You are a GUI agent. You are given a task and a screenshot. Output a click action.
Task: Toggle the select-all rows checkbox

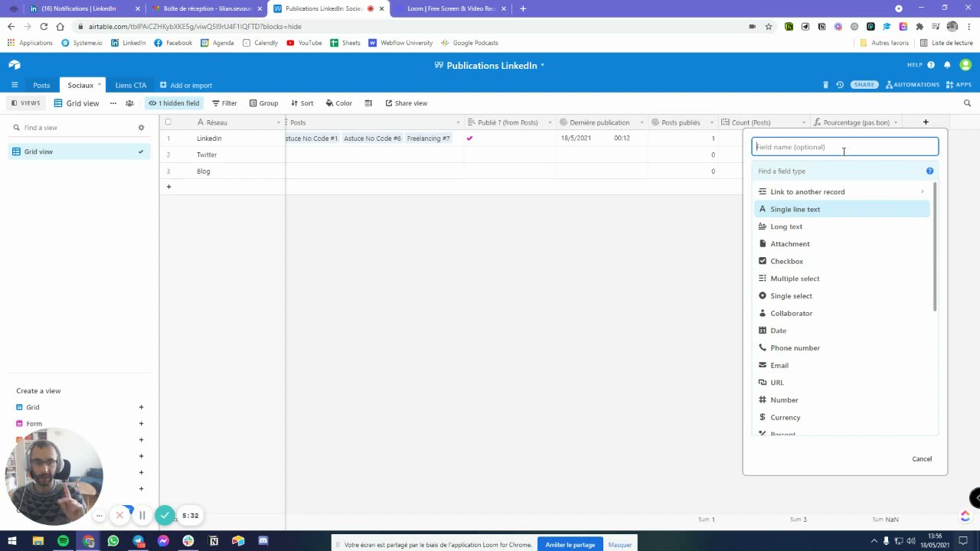[x=168, y=122]
